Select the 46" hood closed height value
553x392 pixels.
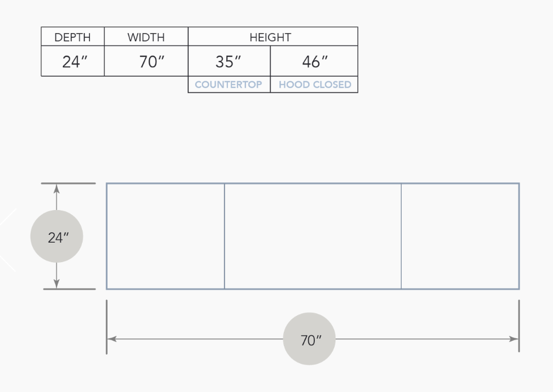314,61
